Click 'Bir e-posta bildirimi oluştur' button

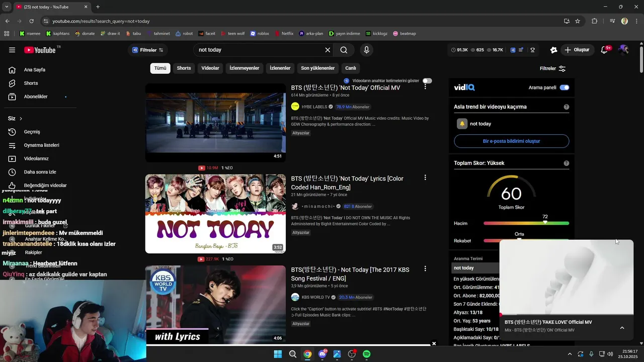click(x=511, y=141)
